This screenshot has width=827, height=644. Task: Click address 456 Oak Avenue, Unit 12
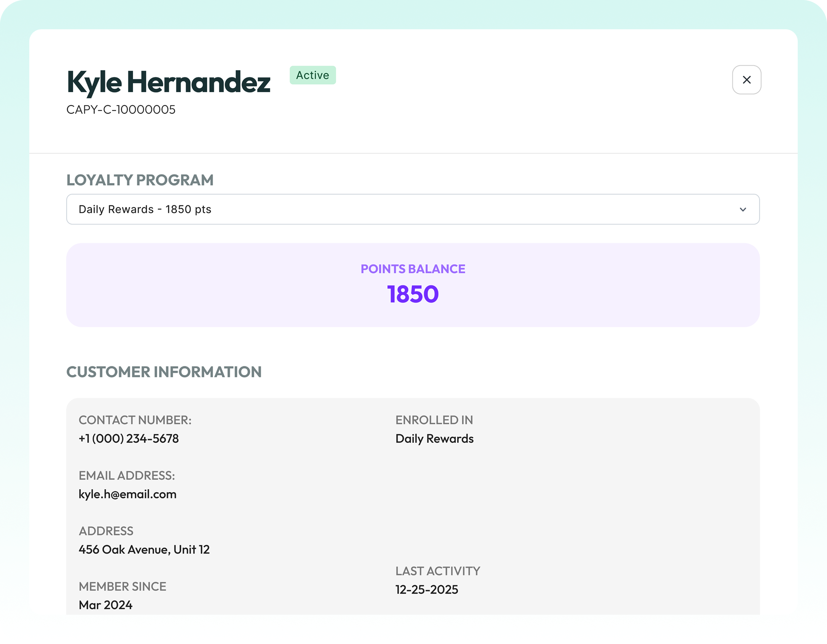(x=144, y=549)
